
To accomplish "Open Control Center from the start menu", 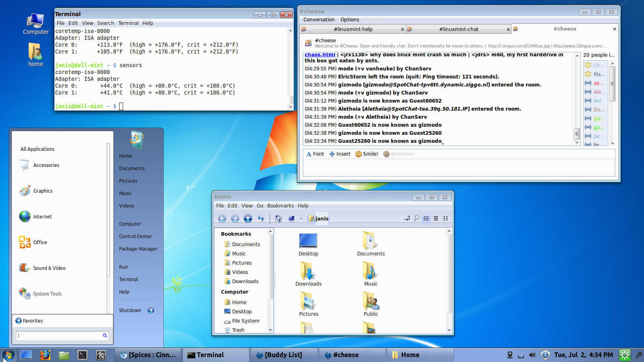I will 135,236.
